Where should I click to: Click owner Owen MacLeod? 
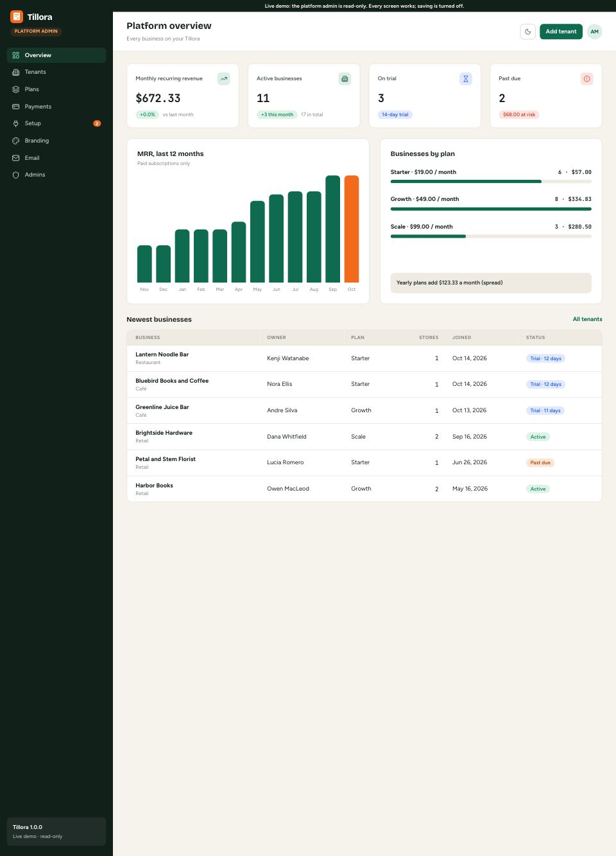288,489
